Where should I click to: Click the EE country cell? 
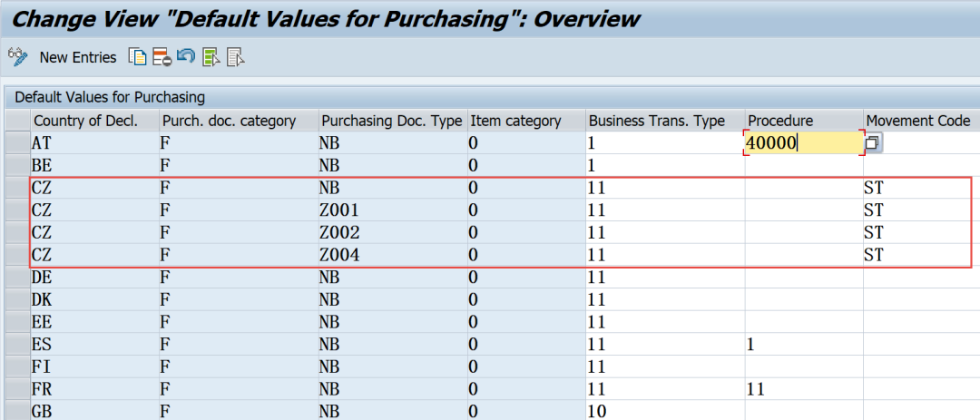tap(93, 322)
